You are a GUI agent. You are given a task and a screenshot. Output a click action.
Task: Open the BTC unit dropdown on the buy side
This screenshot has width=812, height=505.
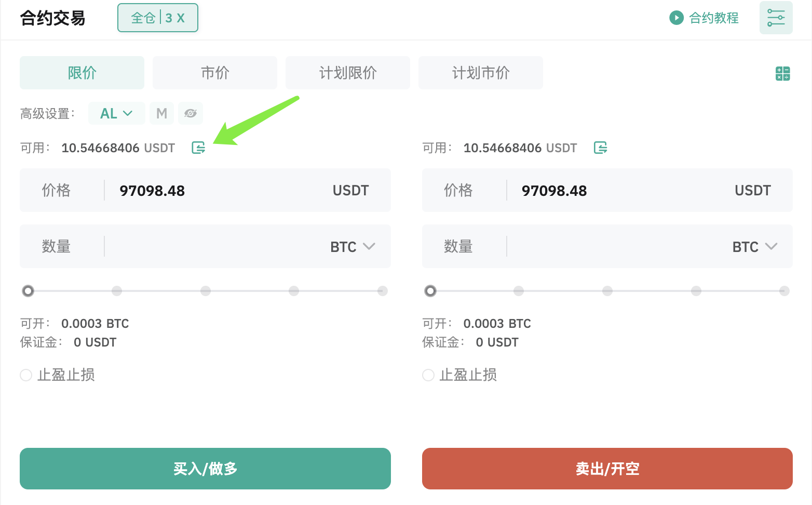353,247
